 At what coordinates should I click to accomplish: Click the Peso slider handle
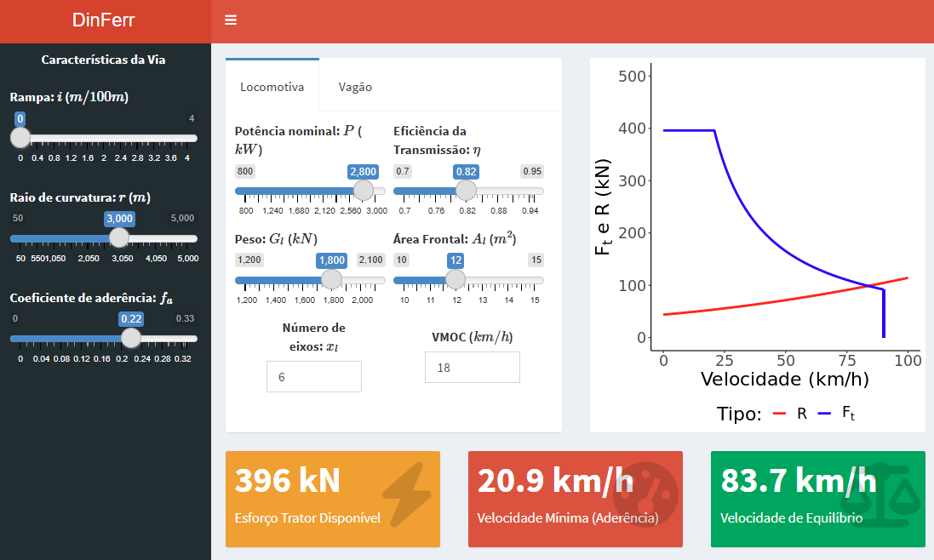pyautogui.click(x=331, y=279)
